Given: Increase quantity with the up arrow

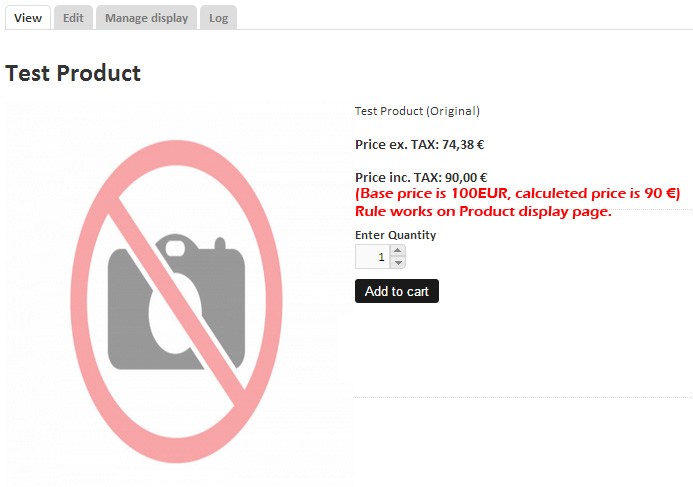Looking at the screenshot, I should click(x=398, y=251).
